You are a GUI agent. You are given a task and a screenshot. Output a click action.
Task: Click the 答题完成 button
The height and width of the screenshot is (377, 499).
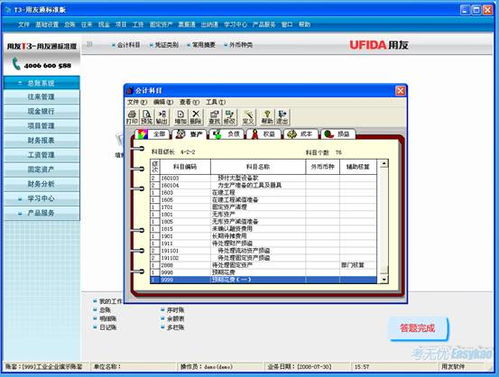click(418, 328)
